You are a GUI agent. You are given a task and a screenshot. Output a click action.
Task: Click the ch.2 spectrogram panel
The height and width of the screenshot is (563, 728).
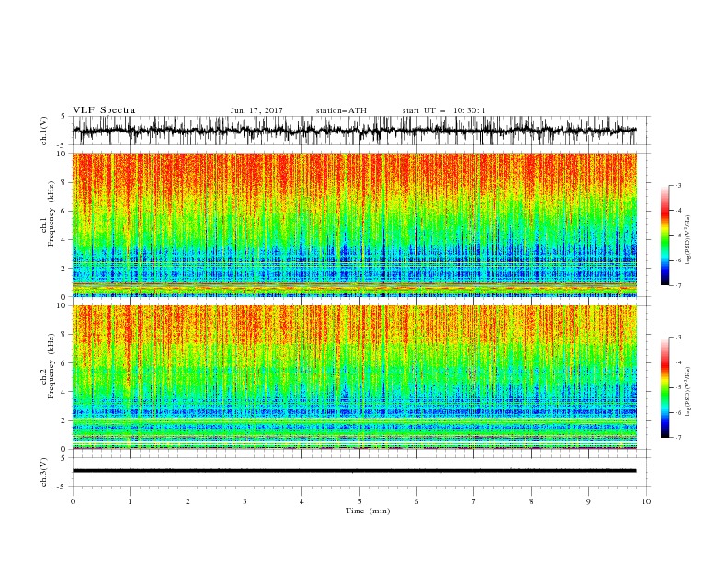[355, 377]
